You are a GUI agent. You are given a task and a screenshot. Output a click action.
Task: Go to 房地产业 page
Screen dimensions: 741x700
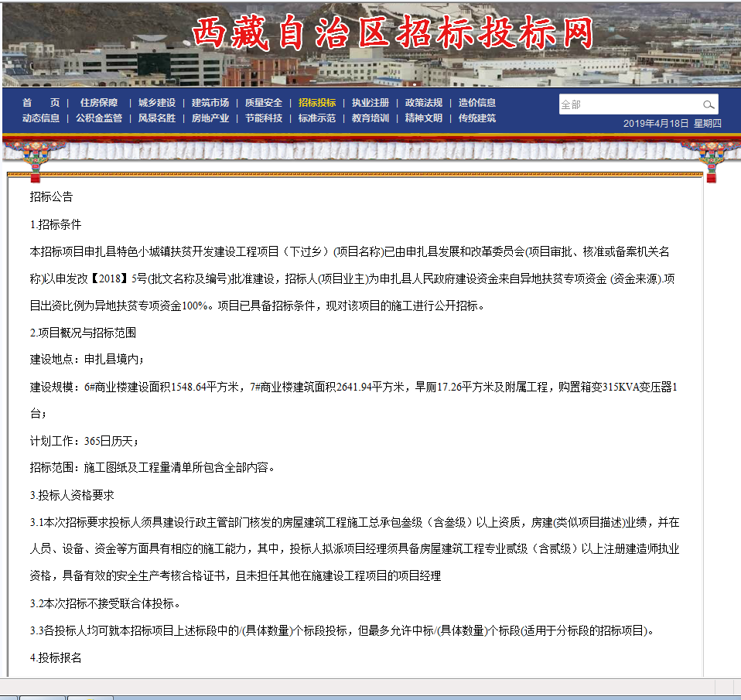pyautogui.click(x=210, y=118)
